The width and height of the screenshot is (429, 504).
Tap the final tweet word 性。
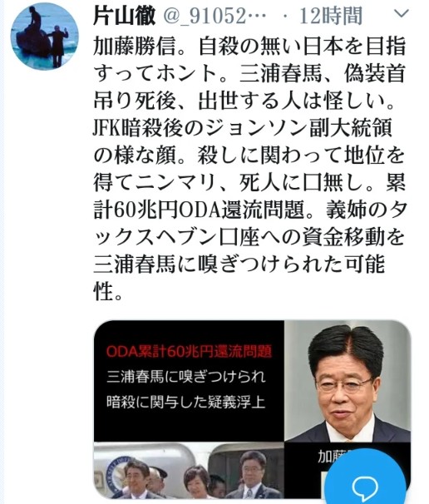(x=108, y=292)
